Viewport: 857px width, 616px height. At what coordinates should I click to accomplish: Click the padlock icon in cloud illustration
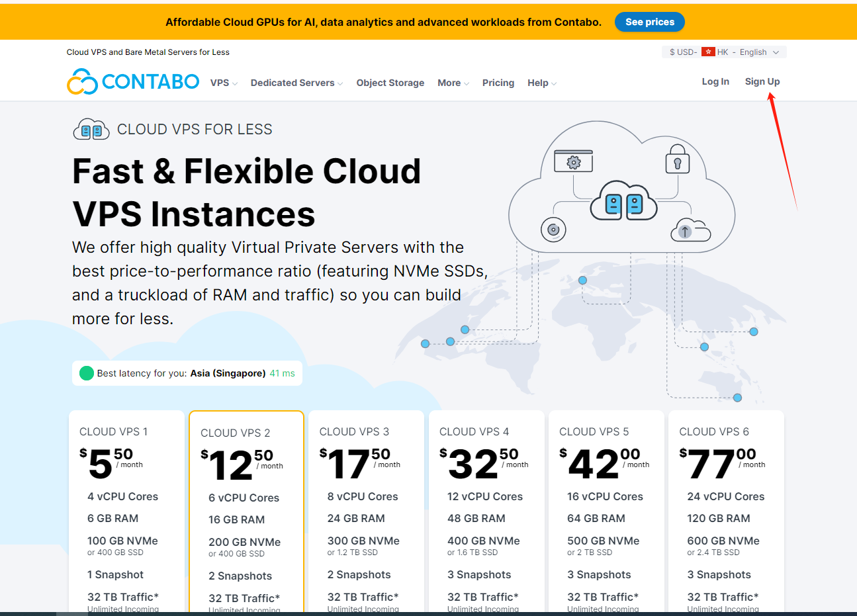coord(677,159)
